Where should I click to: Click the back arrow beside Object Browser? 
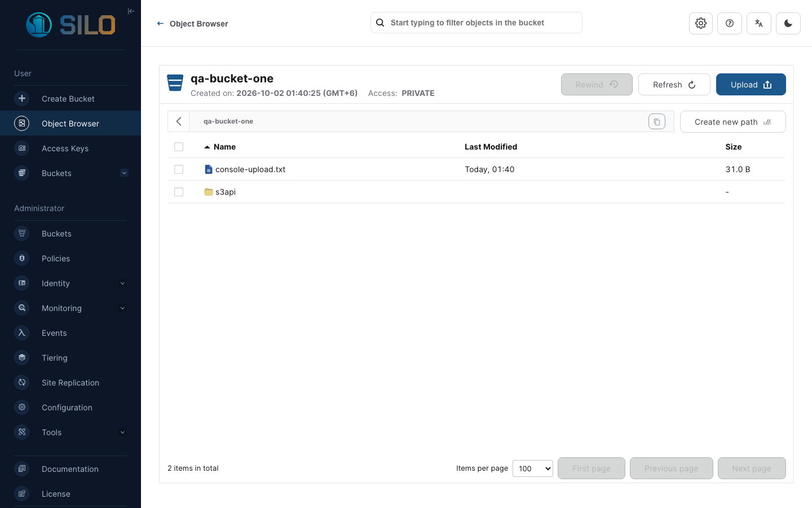(160, 24)
